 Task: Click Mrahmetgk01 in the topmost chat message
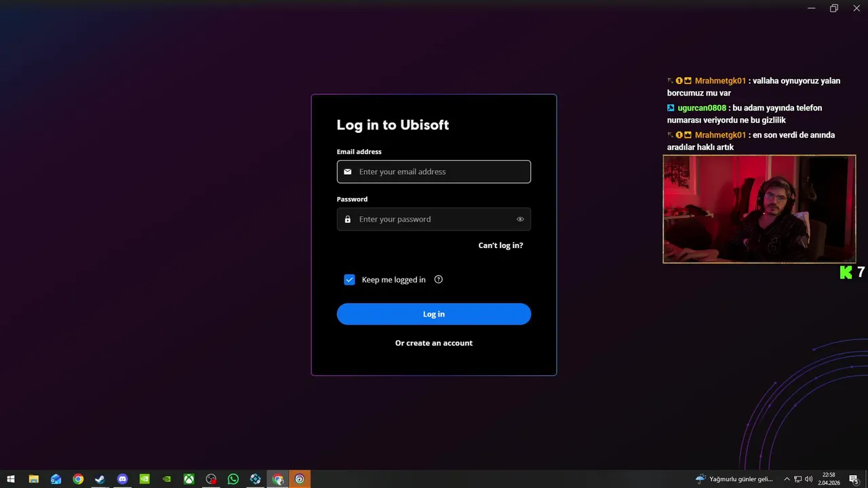[x=720, y=81]
